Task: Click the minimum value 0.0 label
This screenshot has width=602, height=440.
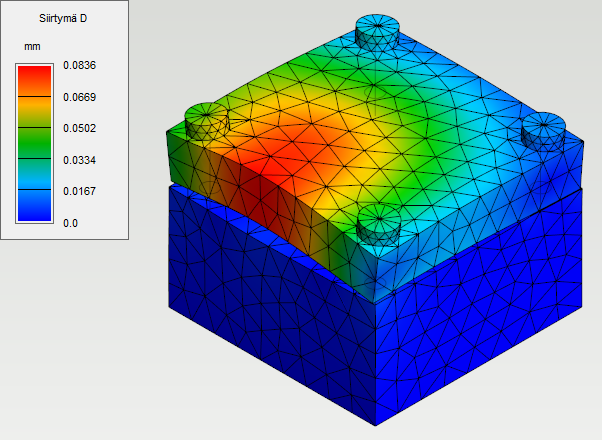Action: [71, 223]
